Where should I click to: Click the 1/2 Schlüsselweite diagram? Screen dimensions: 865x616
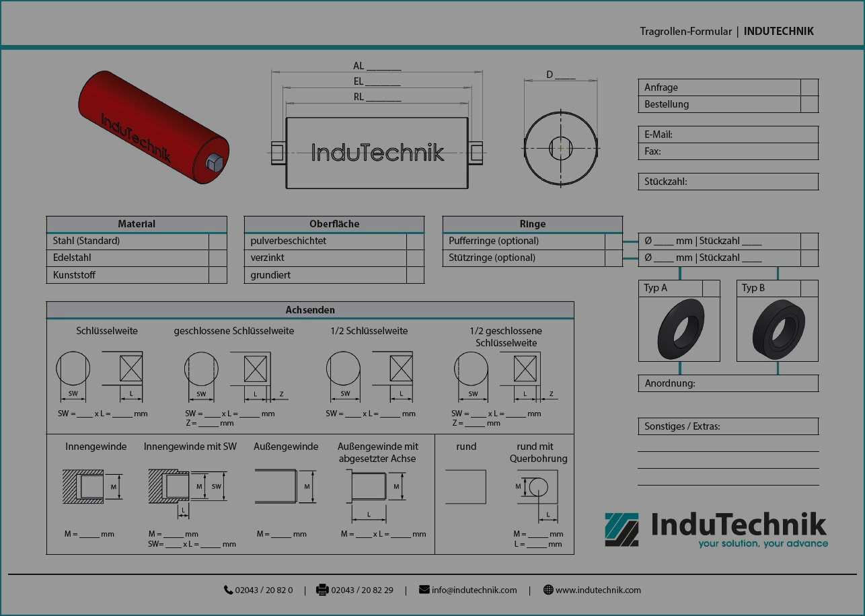pos(370,375)
